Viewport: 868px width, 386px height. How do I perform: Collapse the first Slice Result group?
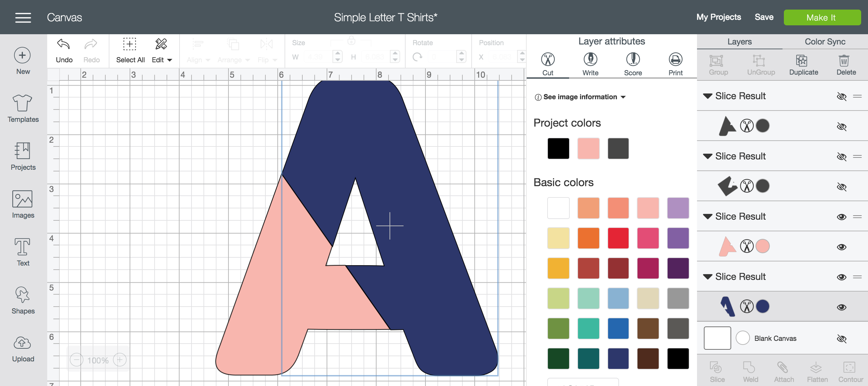pos(708,96)
